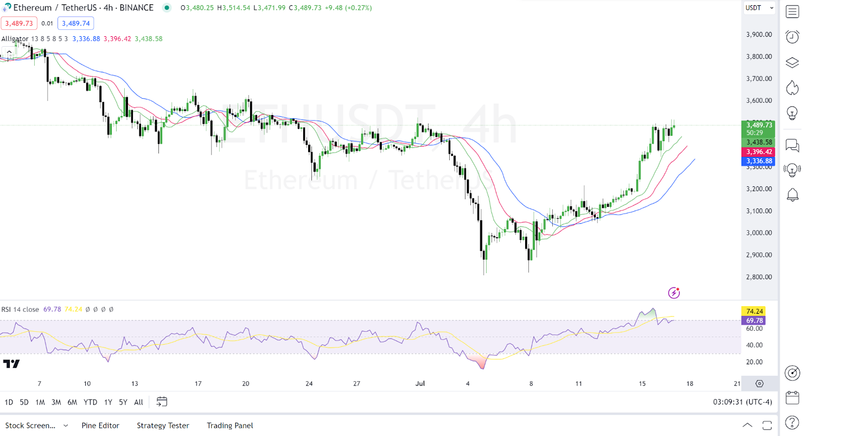Viewport: 868px width, 436px height.
Task: Collapse the bottom panel with up chevron
Action: 748,425
